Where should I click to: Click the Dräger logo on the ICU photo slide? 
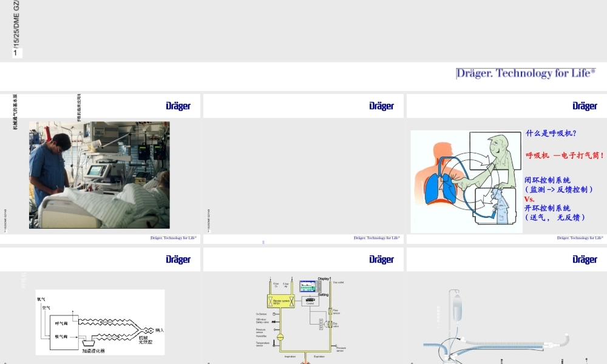coord(178,106)
